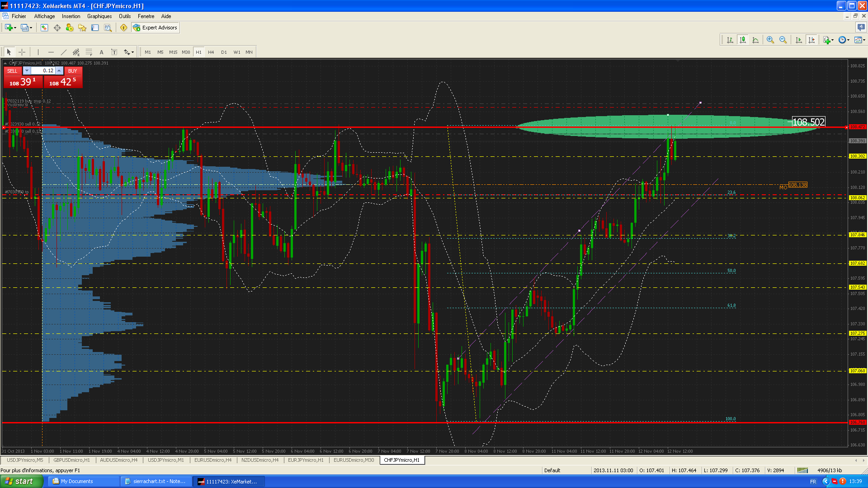
Task: Open the Navigator favorites folder icon
Action: click(x=82, y=28)
